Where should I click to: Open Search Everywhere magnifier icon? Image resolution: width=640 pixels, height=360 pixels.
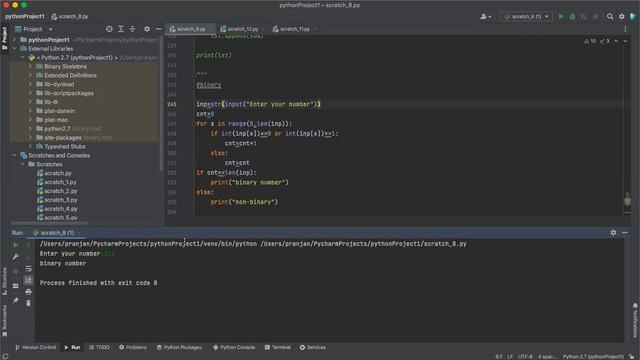tap(610, 16)
